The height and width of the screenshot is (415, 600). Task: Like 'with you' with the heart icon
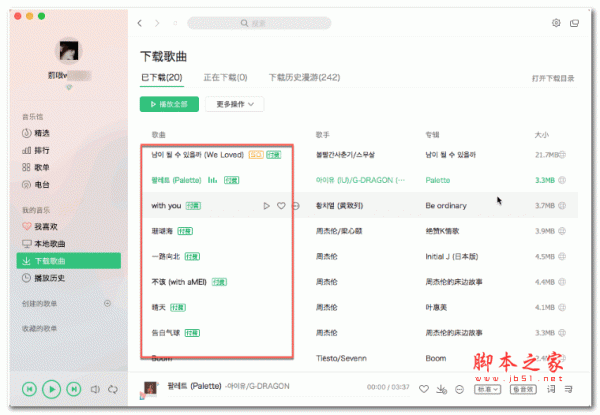click(281, 206)
